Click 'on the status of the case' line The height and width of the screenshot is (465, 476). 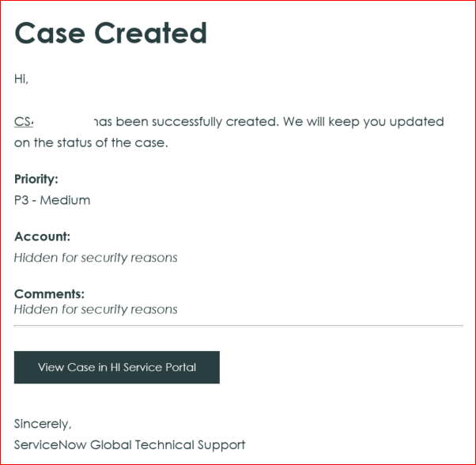(91, 143)
